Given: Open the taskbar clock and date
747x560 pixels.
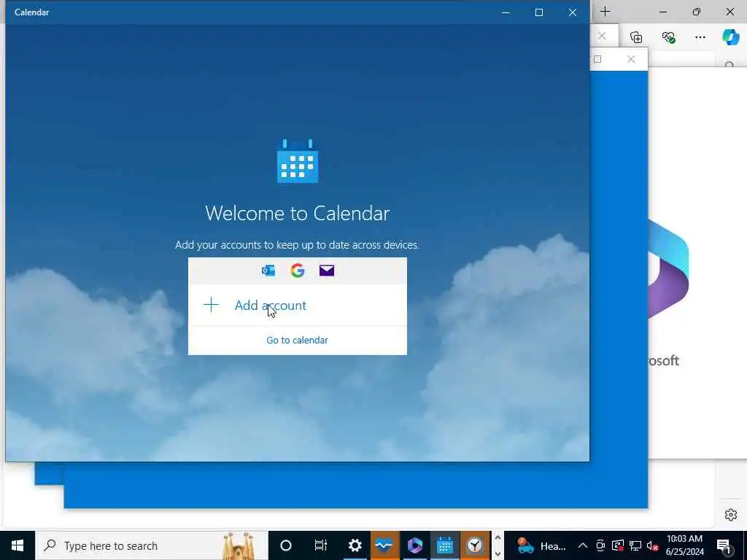Looking at the screenshot, I should click(684, 545).
